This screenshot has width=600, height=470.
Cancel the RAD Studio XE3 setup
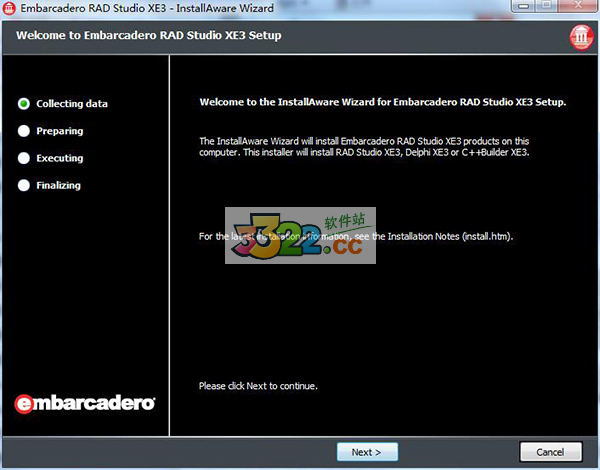pos(551,452)
